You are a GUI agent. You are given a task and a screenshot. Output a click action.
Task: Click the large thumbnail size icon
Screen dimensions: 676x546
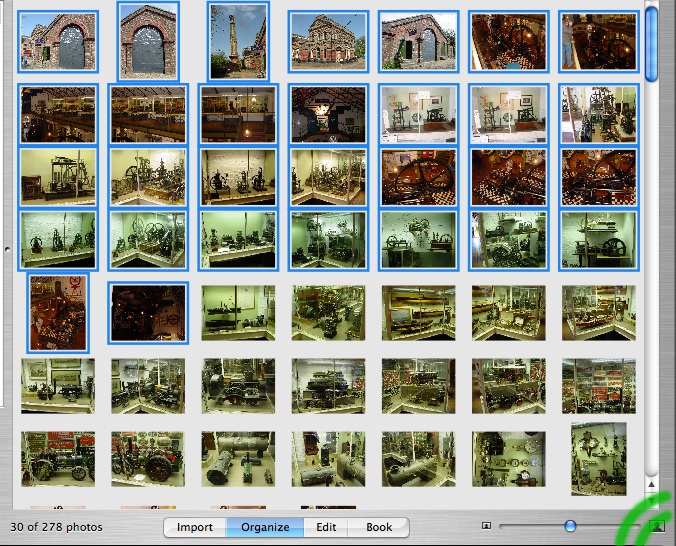(656, 526)
